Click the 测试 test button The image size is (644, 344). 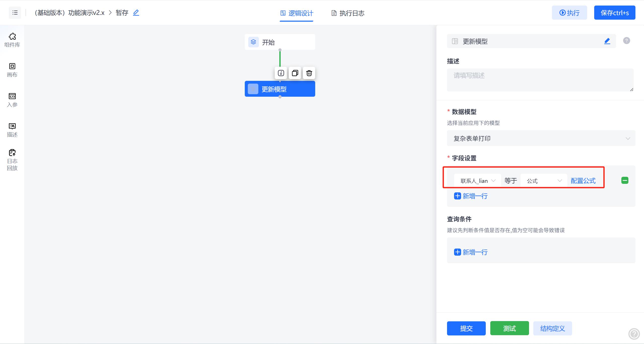click(x=509, y=328)
